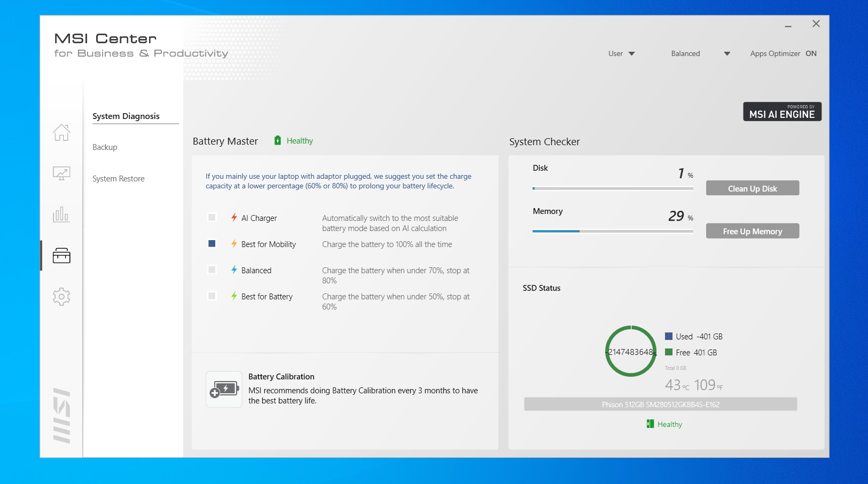Screen dimensions: 868x484
Task: Click the Free Up Memory button
Action: 753,231
